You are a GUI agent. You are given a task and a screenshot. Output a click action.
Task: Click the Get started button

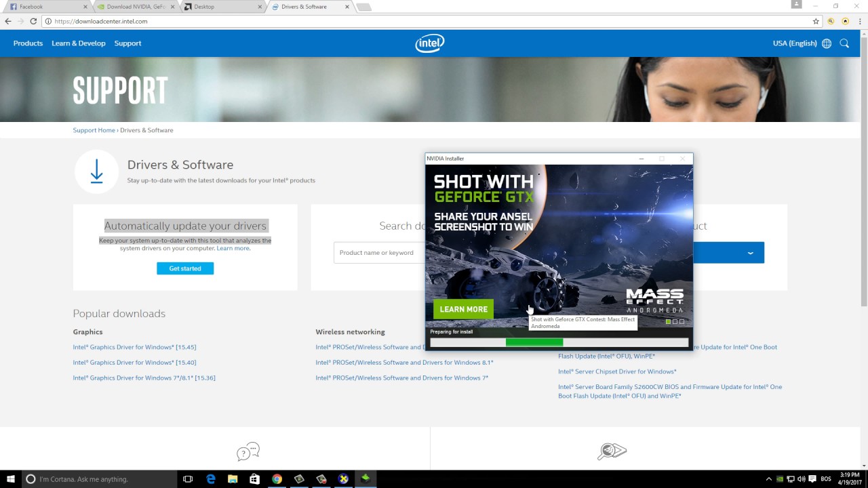coord(185,268)
